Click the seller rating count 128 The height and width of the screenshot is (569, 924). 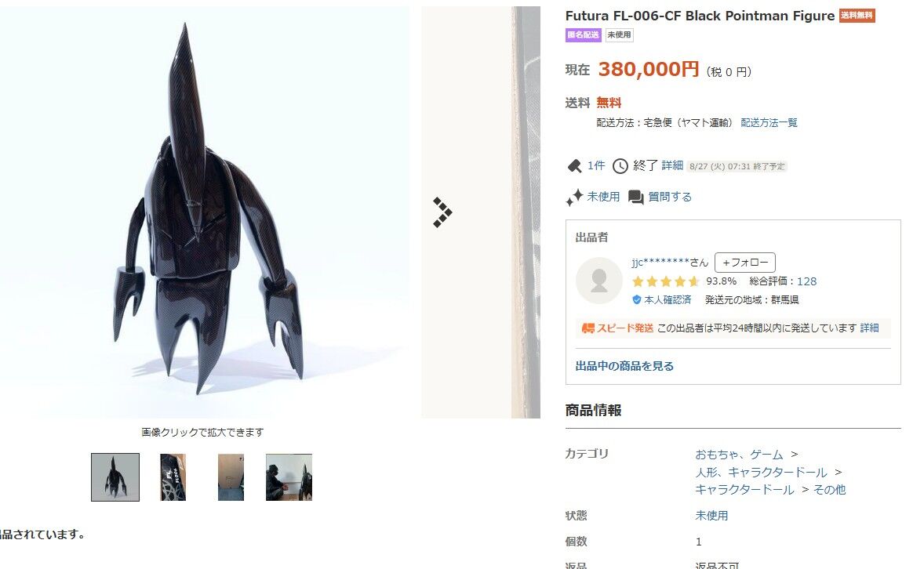click(806, 281)
